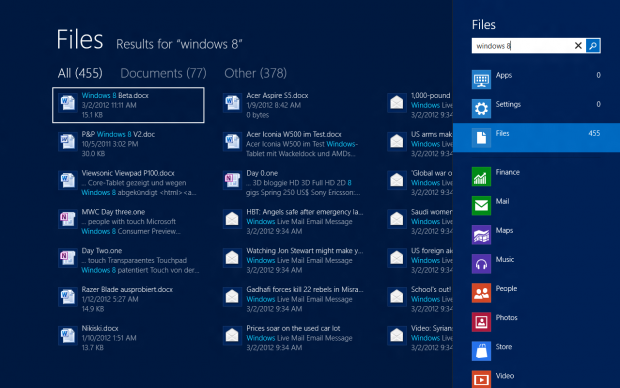Image resolution: width=620 pixels, height=388 pixels.
Task: Select the Files 455 category row
Action: [x=536, y=138]
